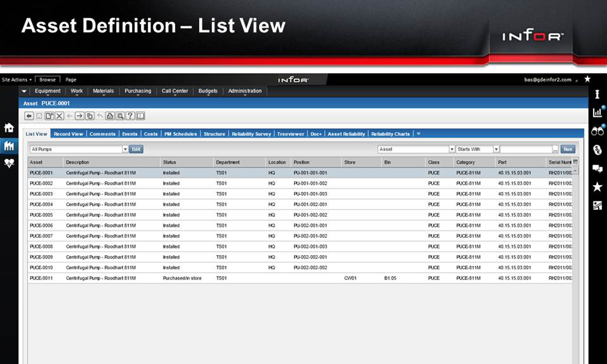Click store cell CW01
This screenshot has width=607, height=364.
coord(350,278)
